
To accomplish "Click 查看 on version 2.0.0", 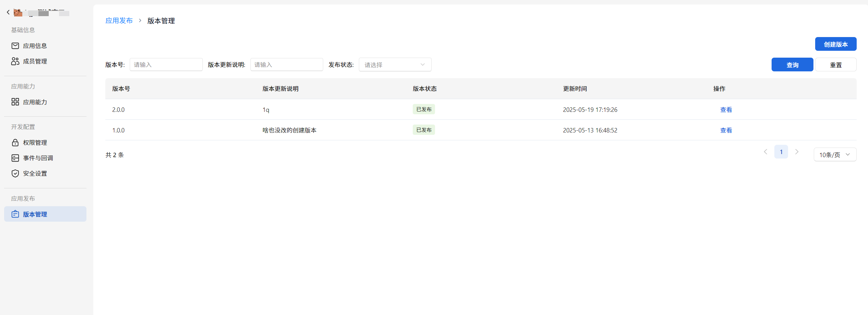I will (x=726, y=109).
